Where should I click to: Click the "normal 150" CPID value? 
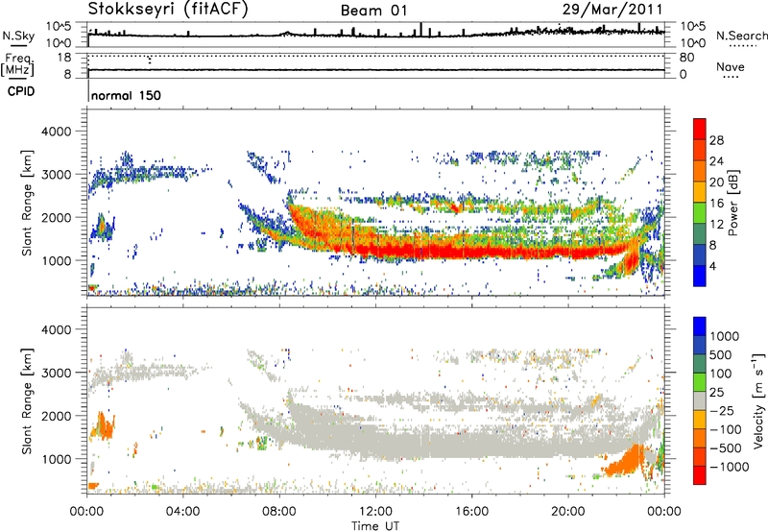click(126, 95)
